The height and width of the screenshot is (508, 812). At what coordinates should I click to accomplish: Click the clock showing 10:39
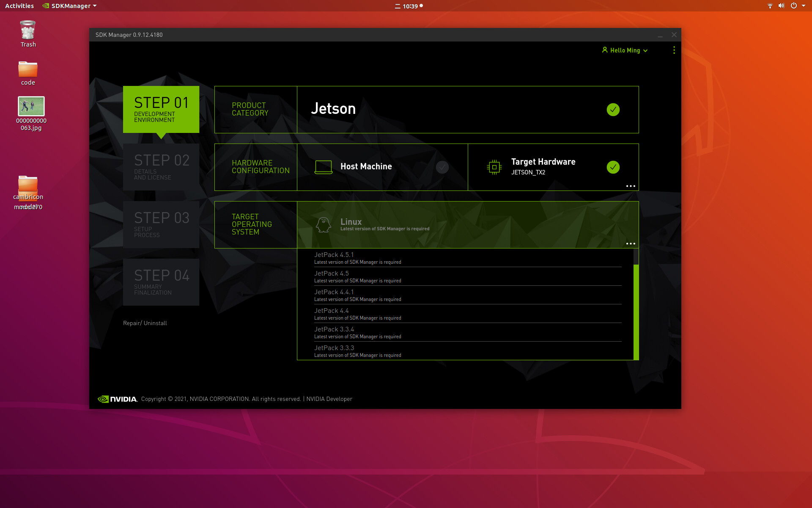410,6
